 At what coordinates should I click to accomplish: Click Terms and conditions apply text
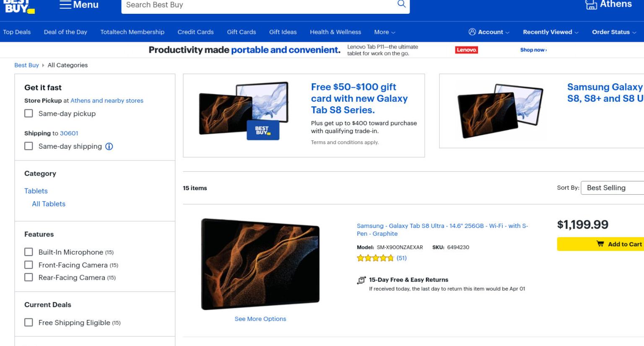tap(345, 142)
